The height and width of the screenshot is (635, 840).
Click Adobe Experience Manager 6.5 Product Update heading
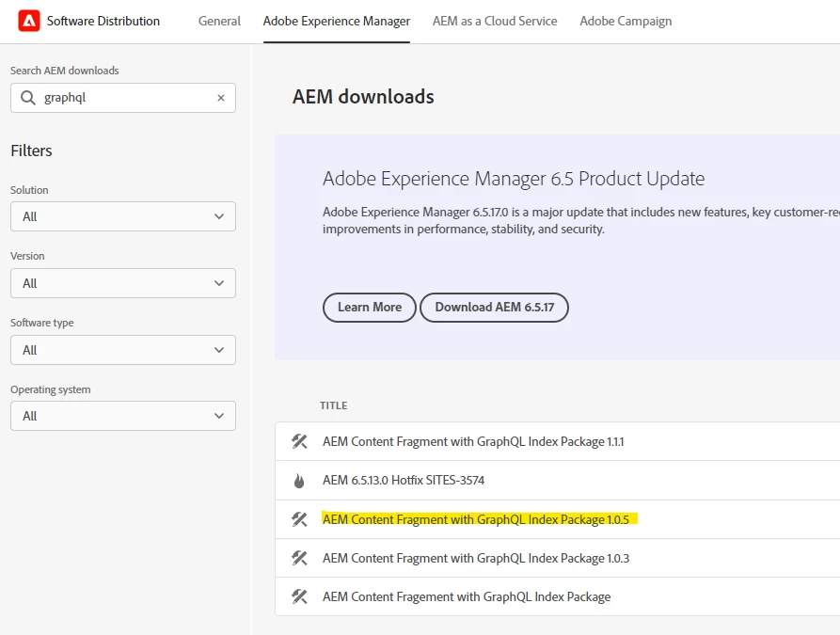pyautogui.click(x=514, y=179)
